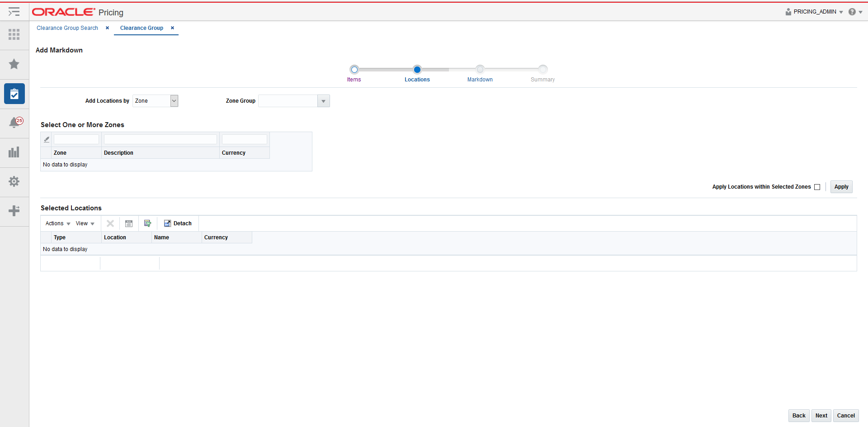Click the Favorites star in sidebar
The image size is (868, 427).
point(14,64)
